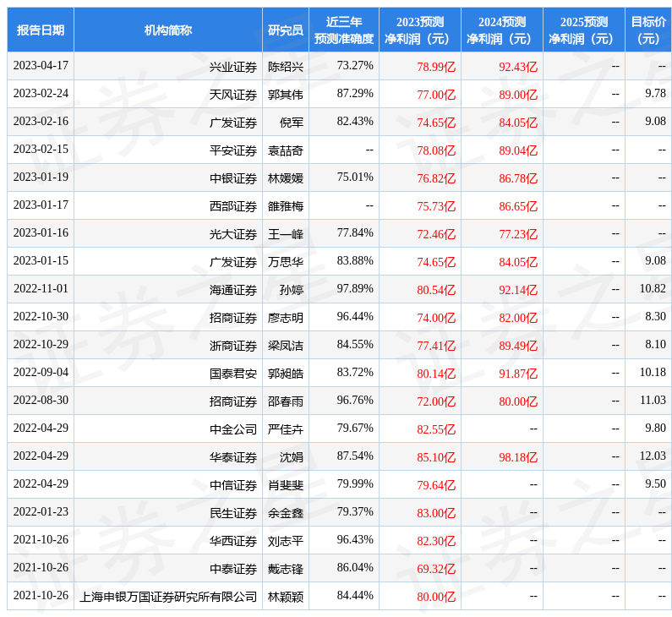Click profit forecast 89.49亿
Screen dimensions: 672x617
518,346
